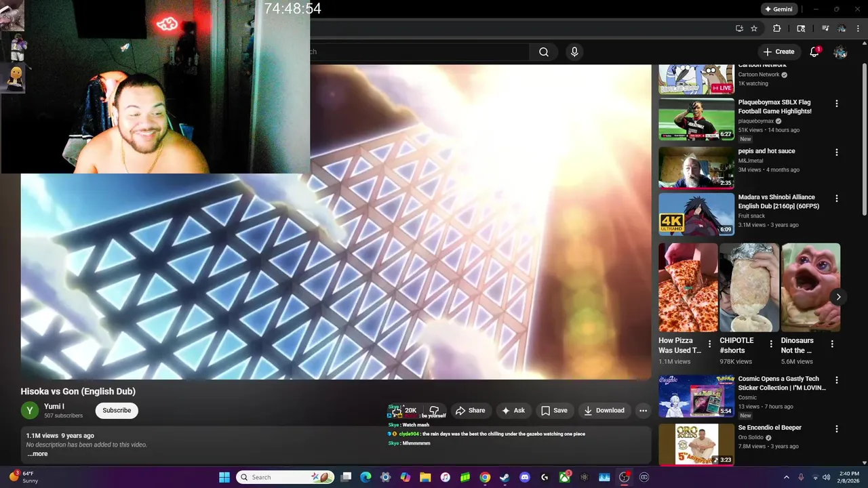Viewport: 868px width, 488px height.
Task: Open Task View in the taskbar
Action: [x=346, y=477]
